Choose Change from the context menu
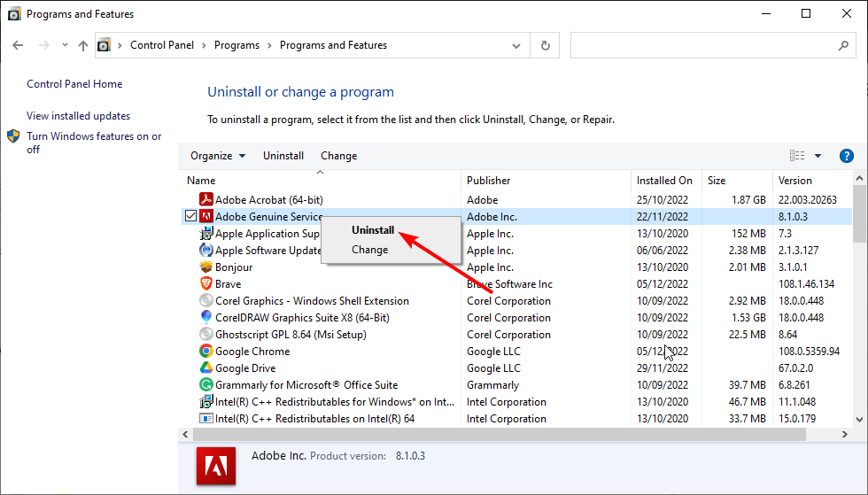Image resolution: width=868 pixels, height=495 pixels. (x=370, y=250)
